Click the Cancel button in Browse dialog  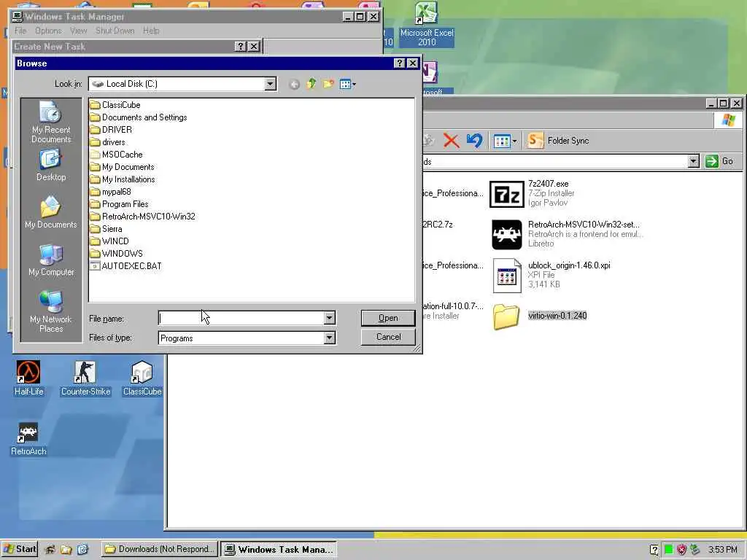388,337
